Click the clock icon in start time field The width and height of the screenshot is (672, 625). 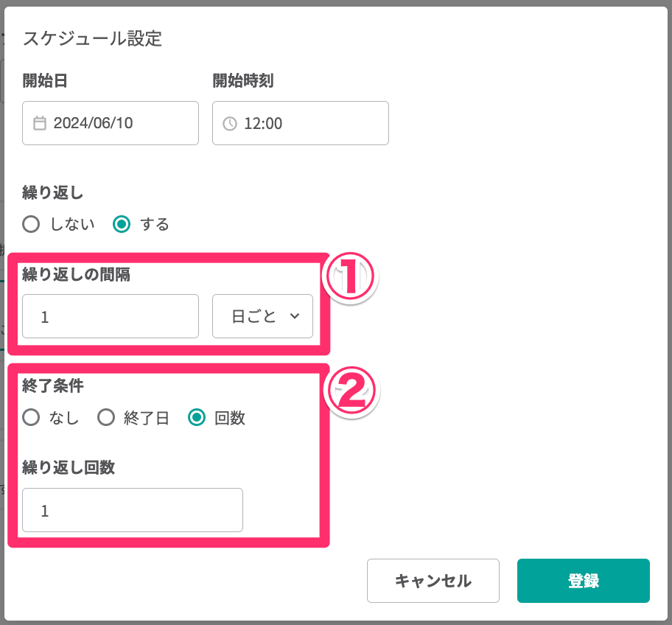230,123
